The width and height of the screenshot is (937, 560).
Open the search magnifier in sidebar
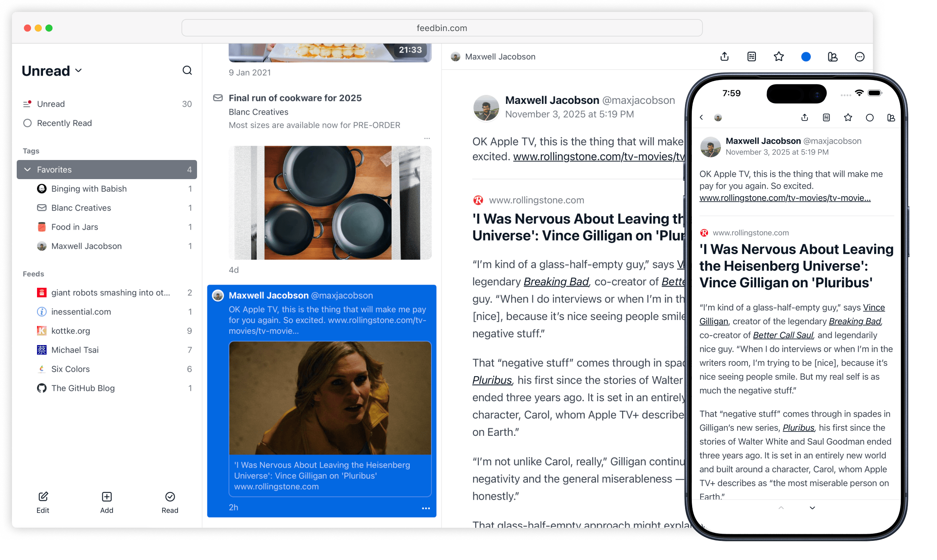click(187, 70)
